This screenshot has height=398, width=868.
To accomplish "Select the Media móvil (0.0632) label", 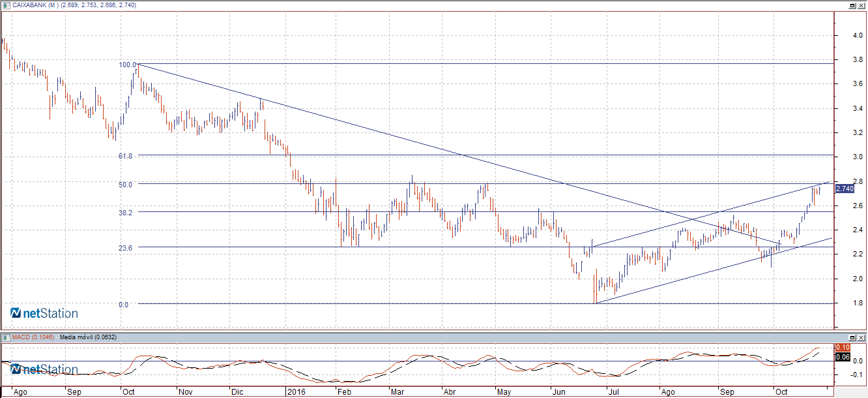I will coord(88,337).
